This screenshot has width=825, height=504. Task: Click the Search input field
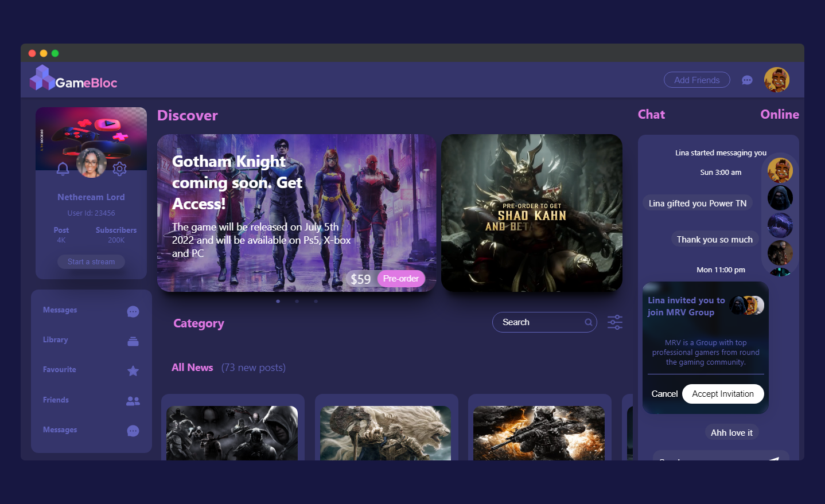(540, 322)
